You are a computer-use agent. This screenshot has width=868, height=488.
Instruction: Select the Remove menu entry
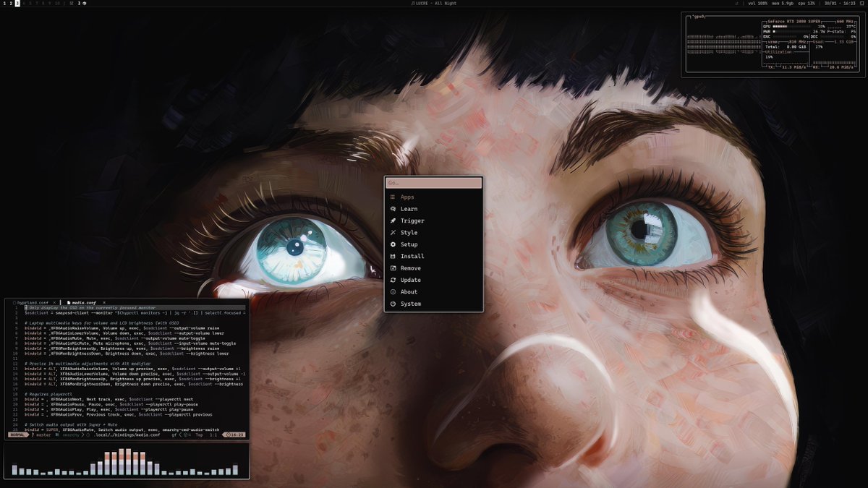pos(433,268)
